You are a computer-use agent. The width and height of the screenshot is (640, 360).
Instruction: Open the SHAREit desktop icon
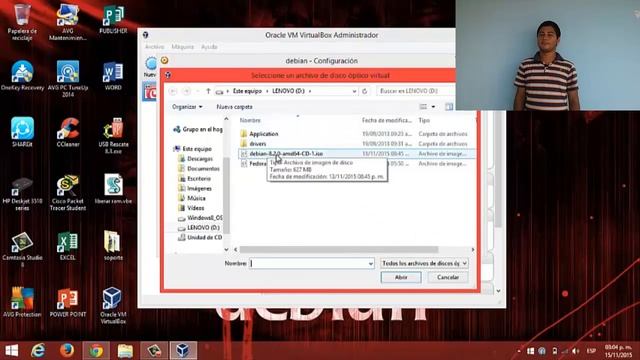22,132
